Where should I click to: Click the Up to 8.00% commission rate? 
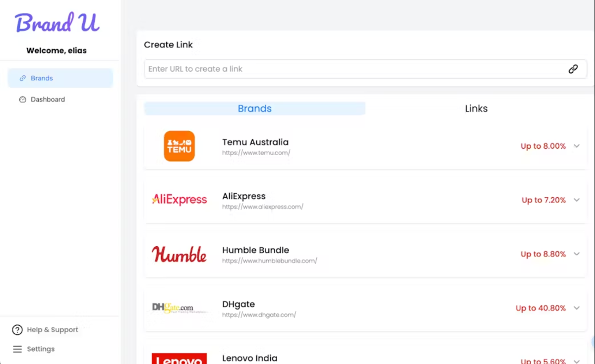543,146
